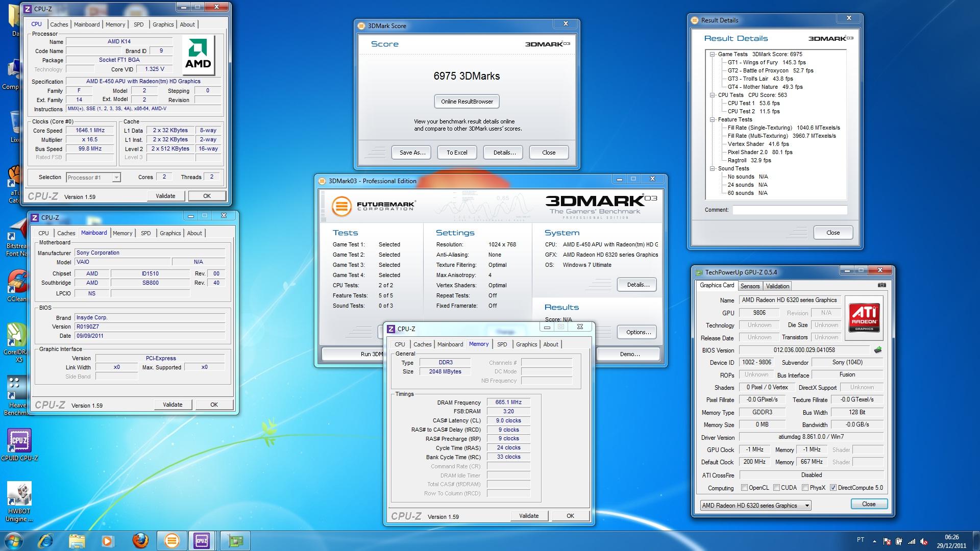Viewport: 980px width, 551px height.
Task: Close the Result Details with Close button
Action: [833, 233]
